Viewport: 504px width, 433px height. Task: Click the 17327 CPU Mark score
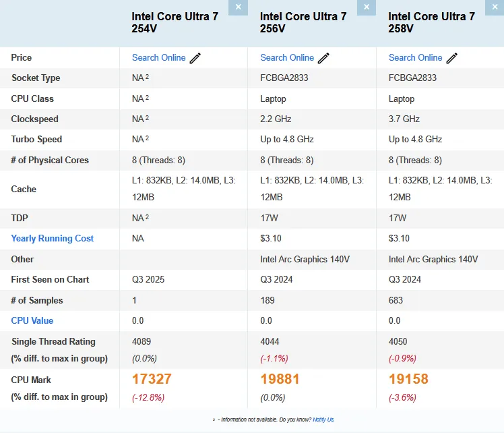(x=152, y=379)
